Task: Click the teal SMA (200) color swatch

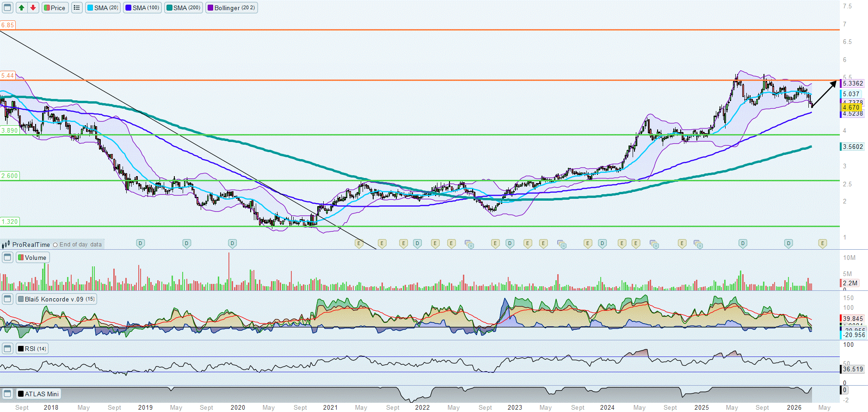Action: point(170,8)
